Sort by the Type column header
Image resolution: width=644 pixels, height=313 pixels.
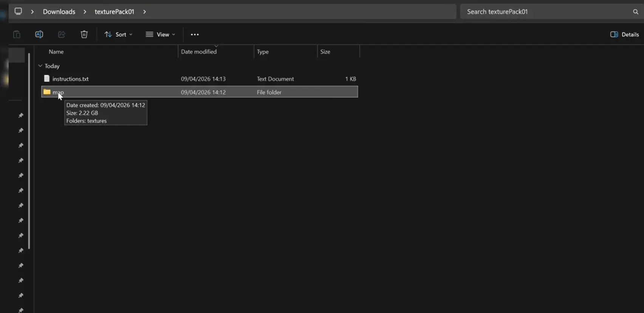point(263,52)
